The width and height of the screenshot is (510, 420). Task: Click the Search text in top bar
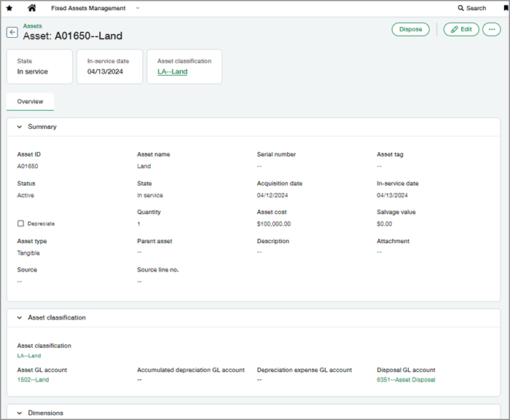[476, 8]
